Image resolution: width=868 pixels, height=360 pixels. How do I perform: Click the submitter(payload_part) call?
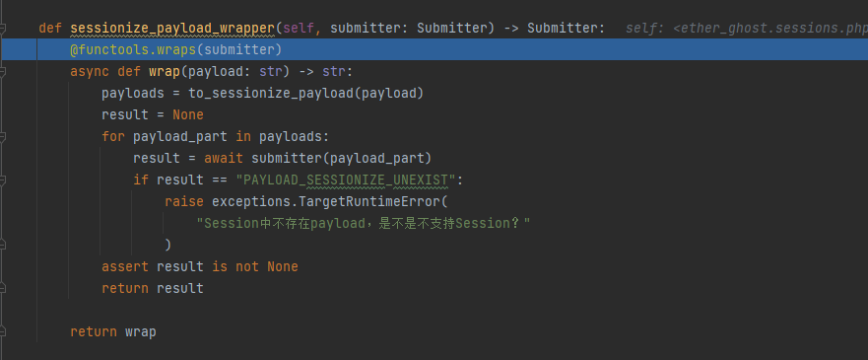[341, 159]
